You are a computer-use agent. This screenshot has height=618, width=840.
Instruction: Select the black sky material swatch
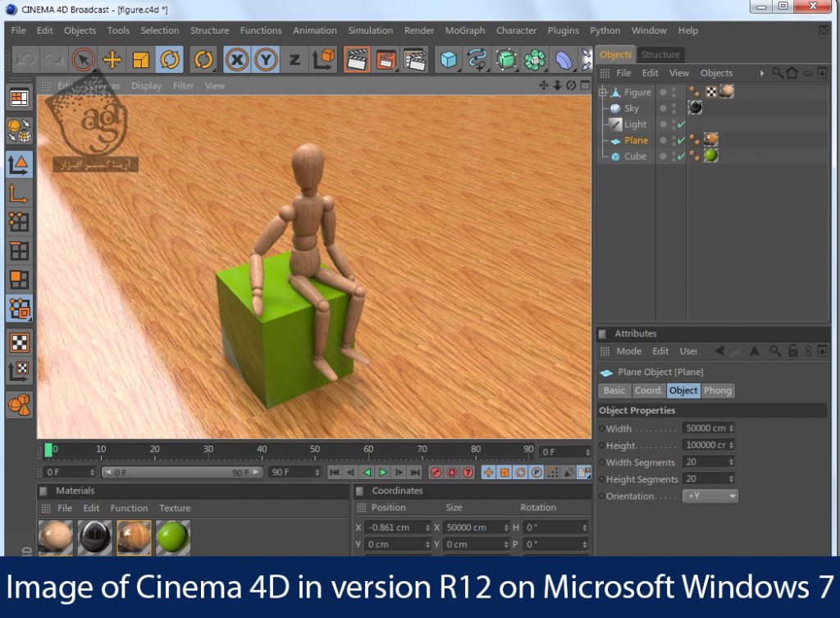click(x=95, y=537)
